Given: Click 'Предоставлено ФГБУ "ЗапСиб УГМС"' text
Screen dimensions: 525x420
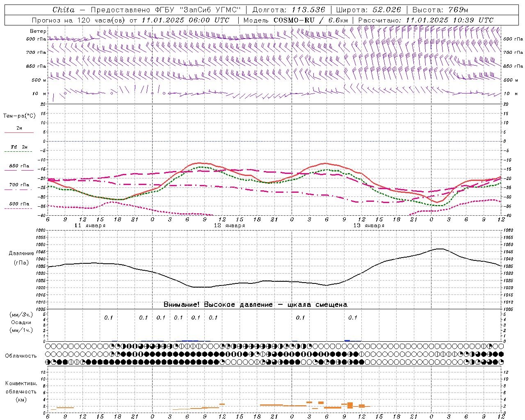Looking at the screenshot, I should 165,9.
